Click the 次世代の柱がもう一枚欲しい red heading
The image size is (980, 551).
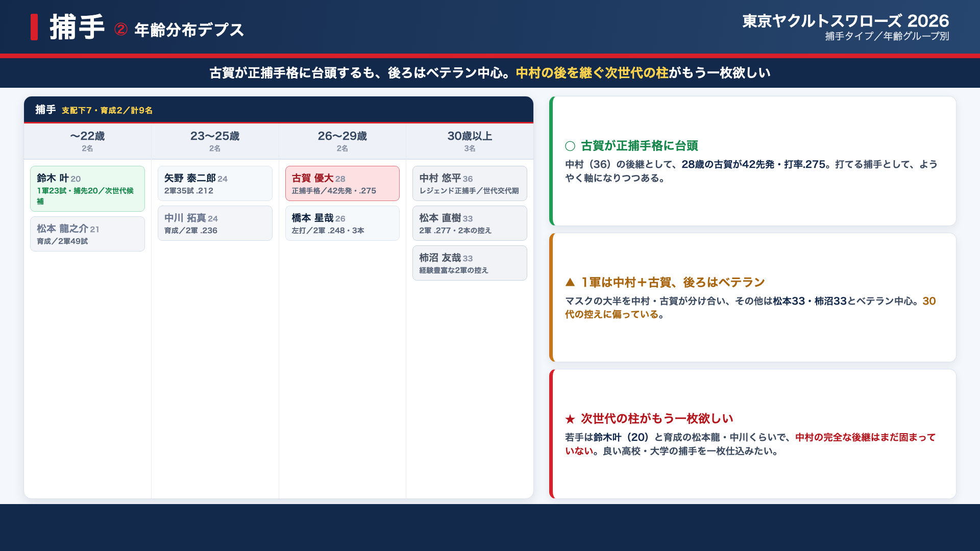click(657, 419)
